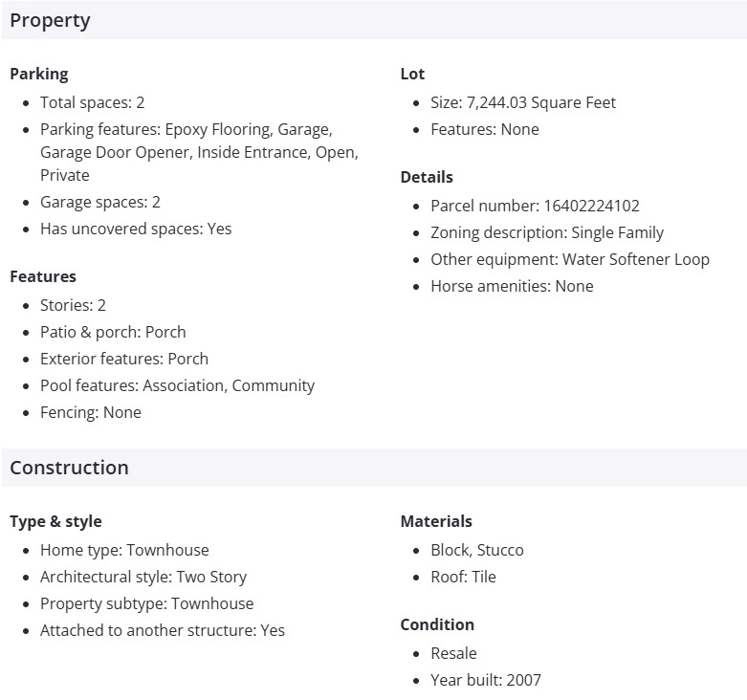
Task: Click the Garage spaces: 2 item
Action: click(100, 202)
